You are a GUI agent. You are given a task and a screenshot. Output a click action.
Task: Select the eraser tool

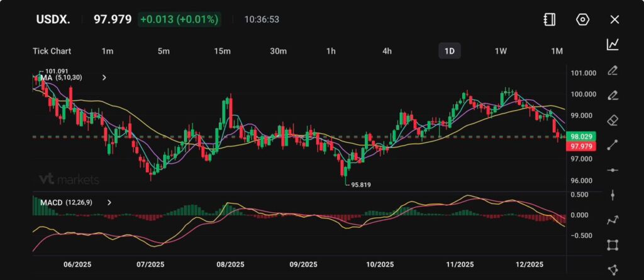[612, 120]
